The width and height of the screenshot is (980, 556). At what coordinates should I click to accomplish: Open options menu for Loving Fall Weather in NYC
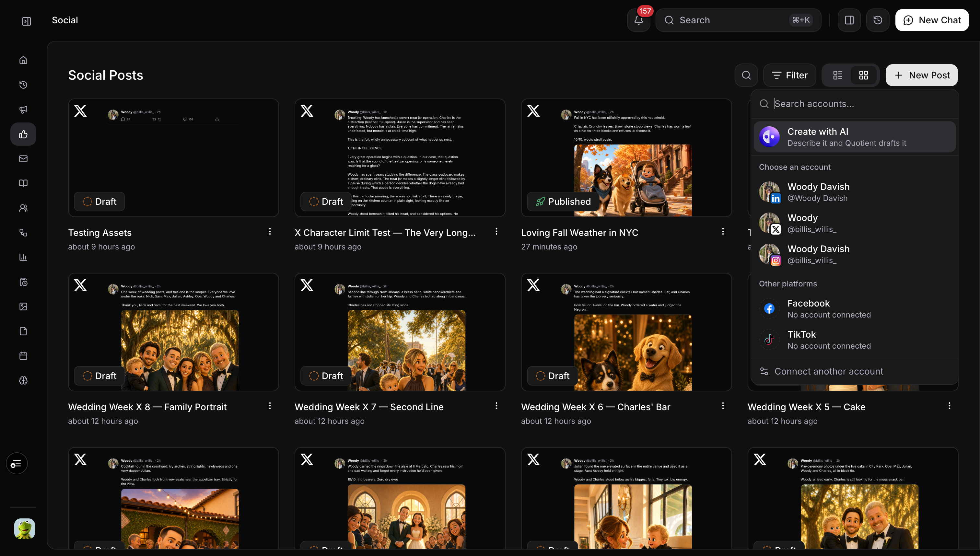point(723,231)
